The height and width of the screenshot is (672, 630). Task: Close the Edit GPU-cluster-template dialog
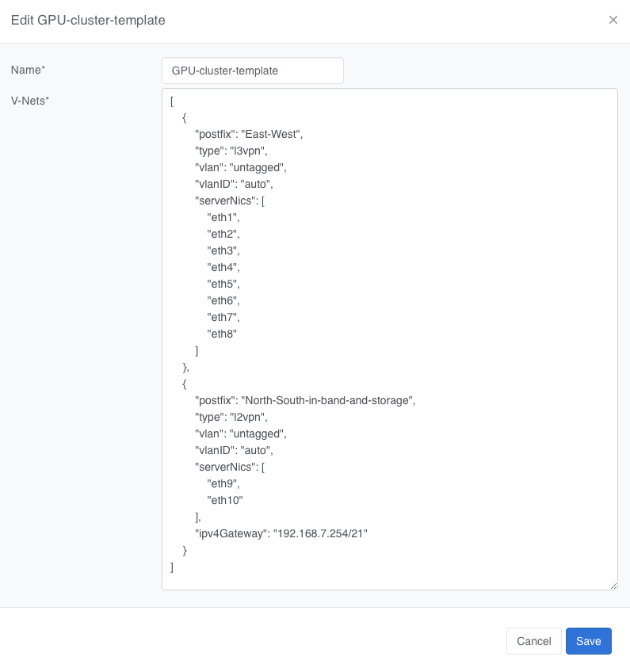[613, 20]
